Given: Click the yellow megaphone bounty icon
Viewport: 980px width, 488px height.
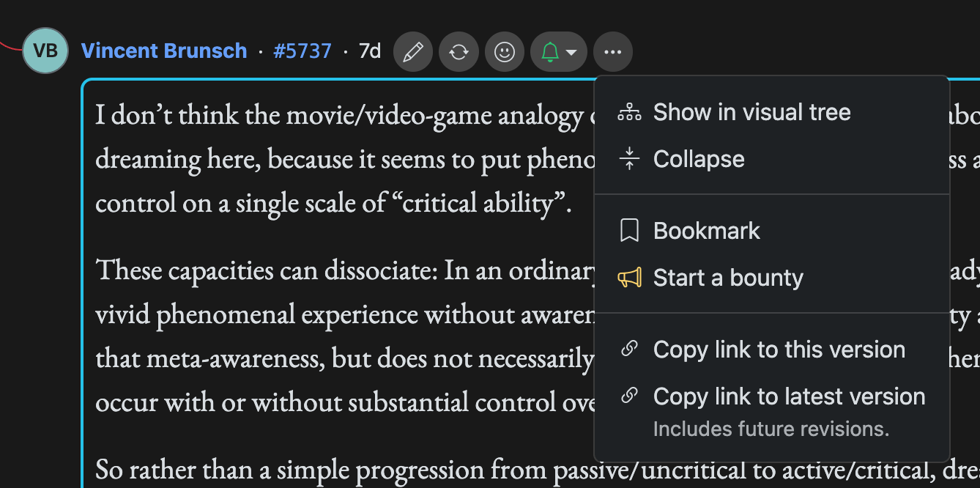Looking at the screenshot, I should click(629, 278).
